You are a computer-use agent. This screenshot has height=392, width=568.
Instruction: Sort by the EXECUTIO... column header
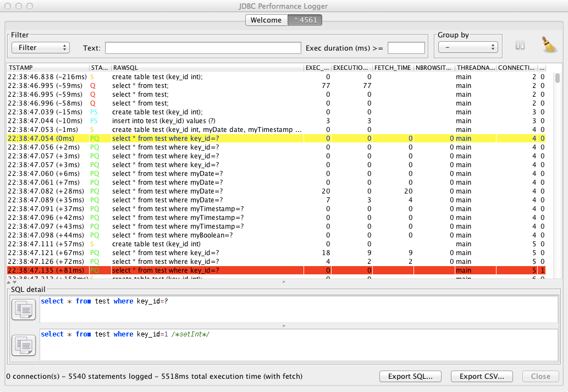352,68
